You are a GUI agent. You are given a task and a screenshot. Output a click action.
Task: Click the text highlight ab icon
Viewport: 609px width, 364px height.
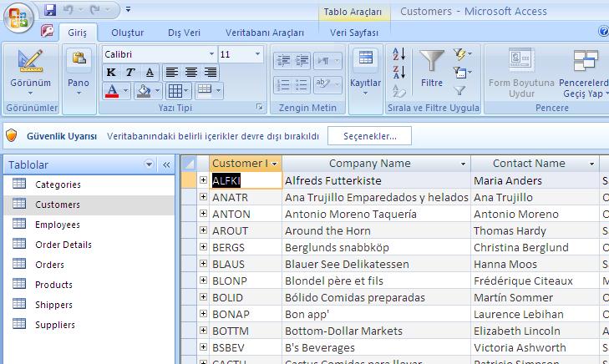(x=323, y=83)
